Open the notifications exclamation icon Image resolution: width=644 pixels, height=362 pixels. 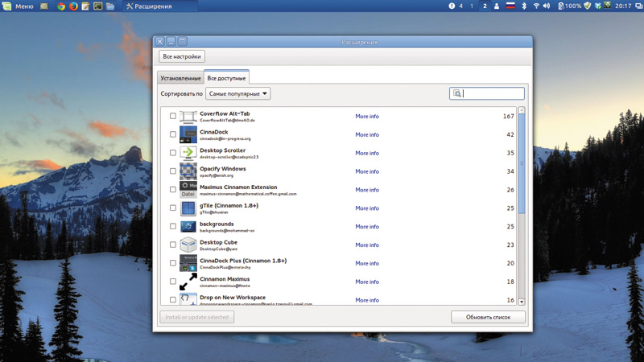[x=452, y=6]
